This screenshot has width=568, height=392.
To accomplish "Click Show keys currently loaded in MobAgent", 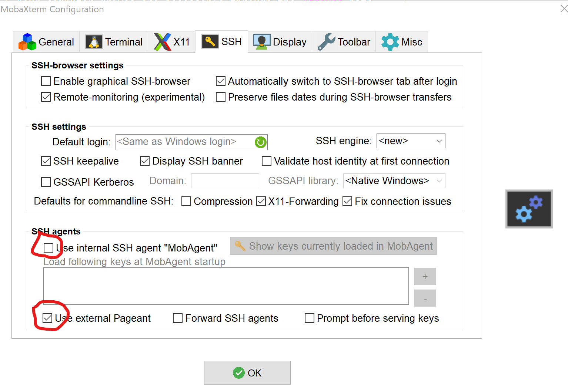I will tap(333, 246).
